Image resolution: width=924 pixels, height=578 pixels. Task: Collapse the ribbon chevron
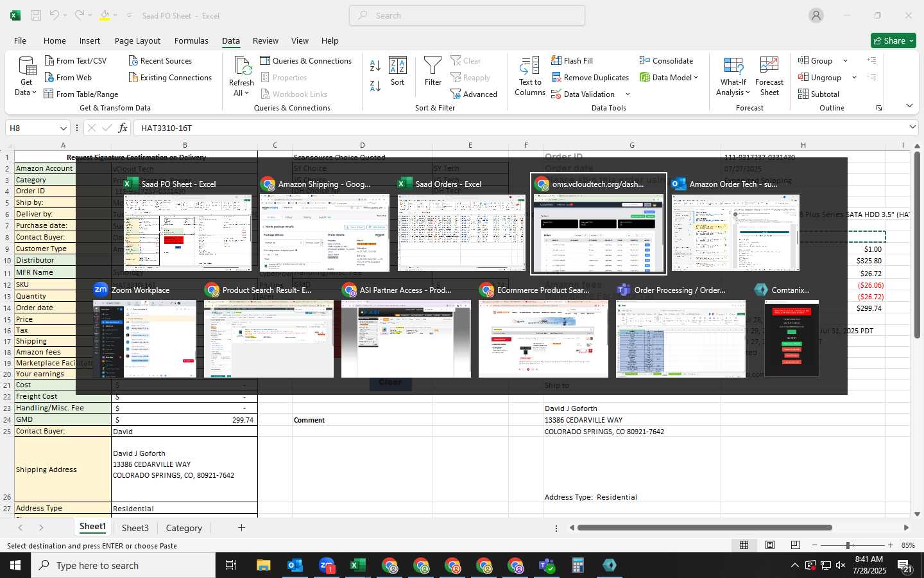point(909,105)
